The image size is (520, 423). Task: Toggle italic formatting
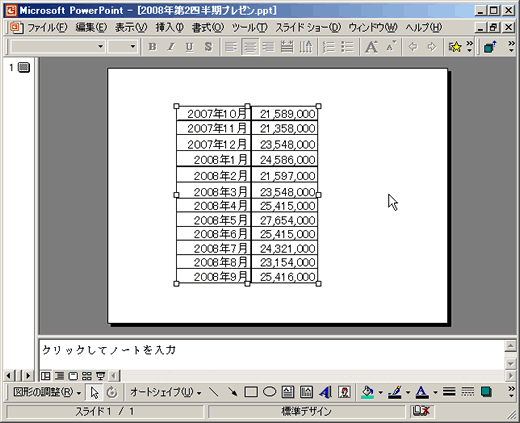point(171,47)
